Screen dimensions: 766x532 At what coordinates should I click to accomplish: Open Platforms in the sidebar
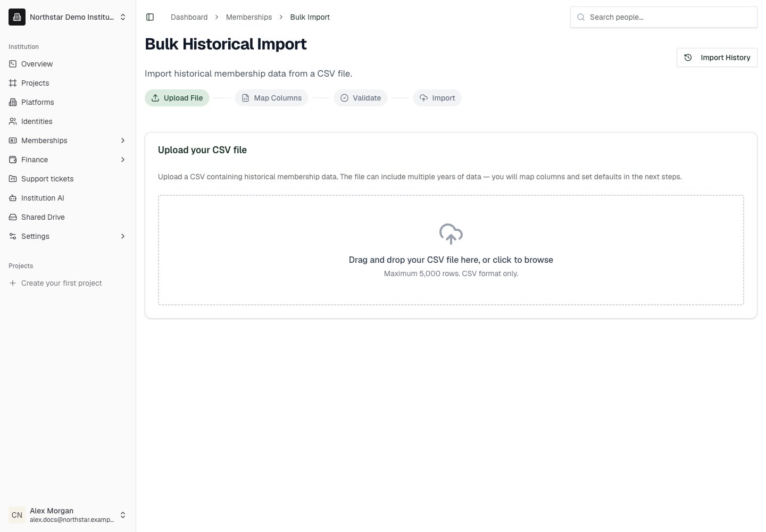(68, 102)
